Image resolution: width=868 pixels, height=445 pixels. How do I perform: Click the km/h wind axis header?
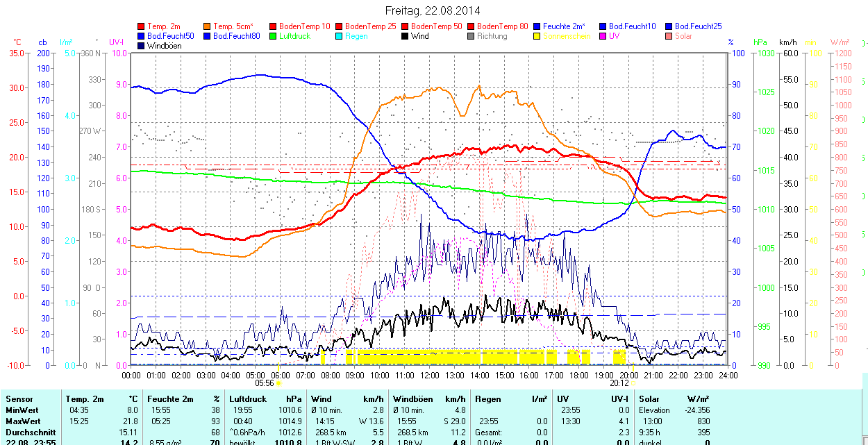[787, 42]
